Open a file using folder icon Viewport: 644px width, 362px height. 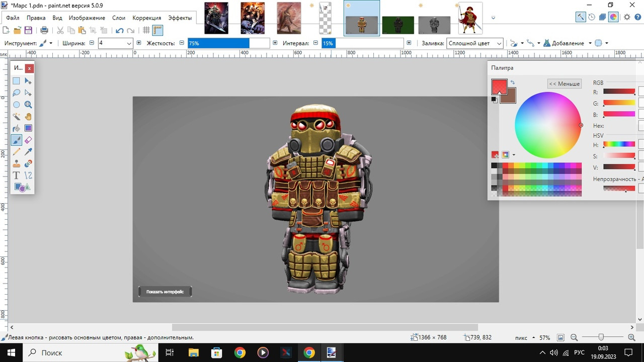click(18, 30)
